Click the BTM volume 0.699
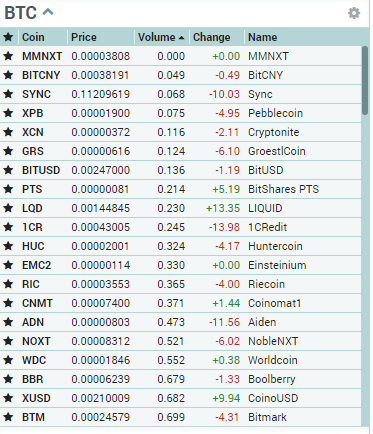 [171, 417]
